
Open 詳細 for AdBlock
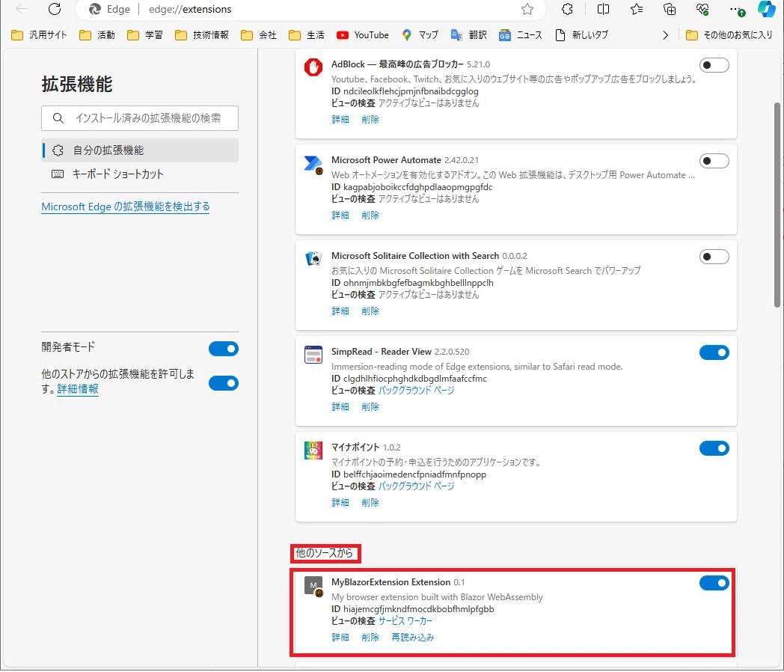pyautogui.click(x=340, y=120)
